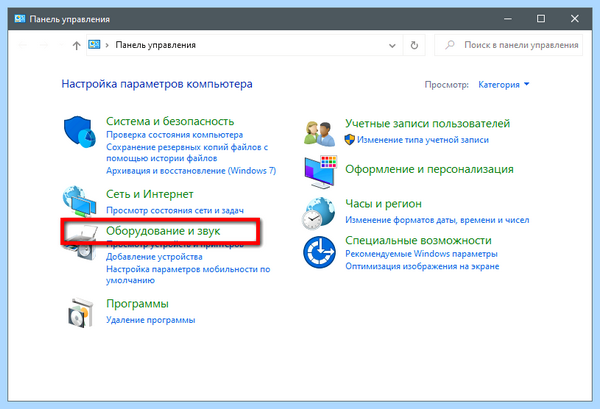Click the Специальные возможности blue circle icon
This screenshot has height=409, width=600.
click(x=319, y=252)
